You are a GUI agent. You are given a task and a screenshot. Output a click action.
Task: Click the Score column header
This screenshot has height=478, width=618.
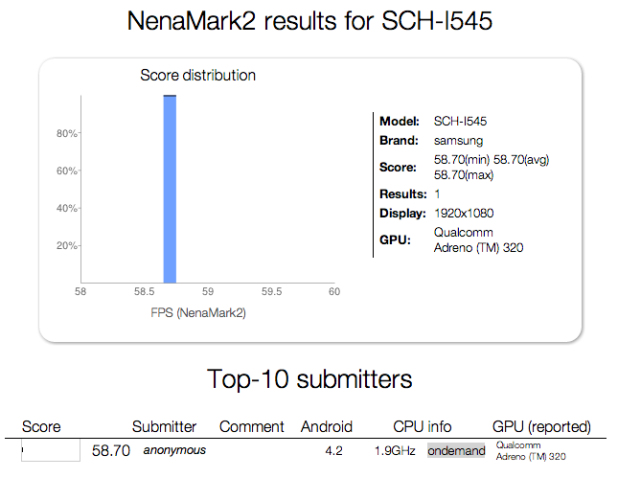tap(41, 427)
